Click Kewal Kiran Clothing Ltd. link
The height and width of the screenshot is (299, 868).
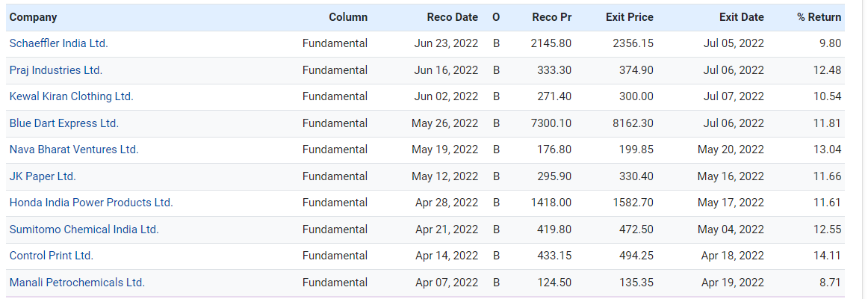[x=71, y=96]
